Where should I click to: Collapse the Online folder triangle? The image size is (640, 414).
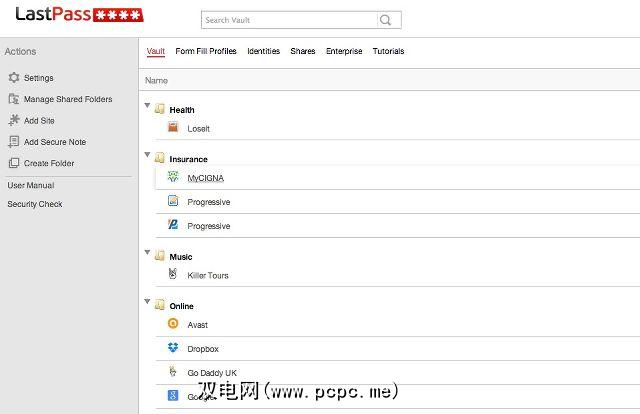click(147, 301)
